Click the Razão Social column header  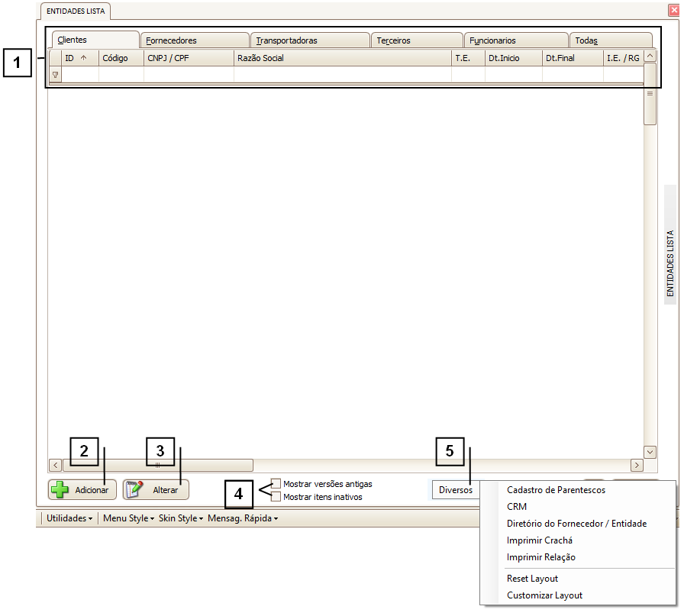pos(342,58)
